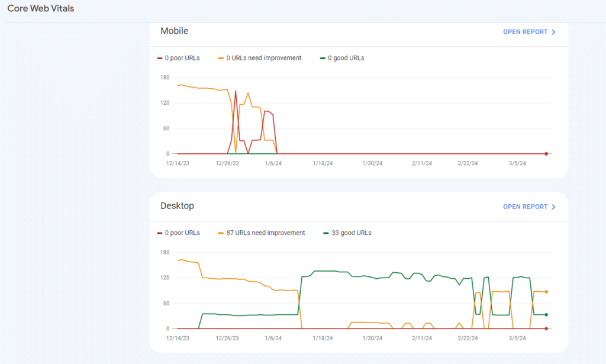This screenshot has height=364, width=606.
Task: Click the chevron next to Mobile OPEN REPORT
Action: click(x=554, y=32)
